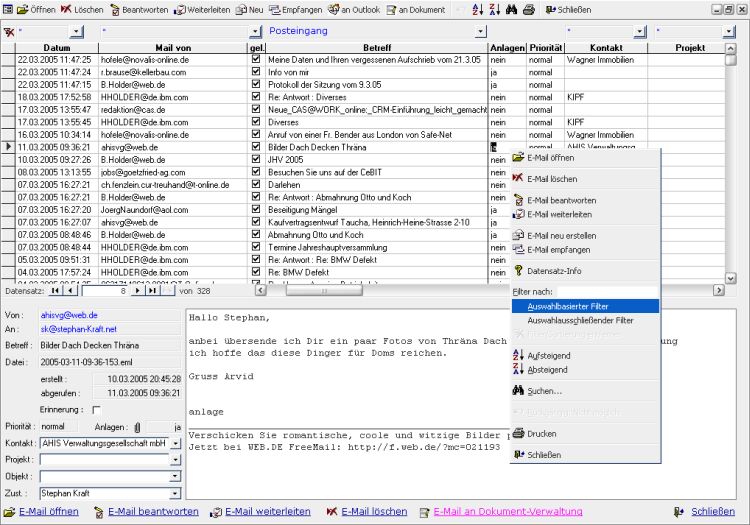Uncheck gel. checkbox for JHV 2005 email
The height and width of the screenshot is (525, 750).
256,159
